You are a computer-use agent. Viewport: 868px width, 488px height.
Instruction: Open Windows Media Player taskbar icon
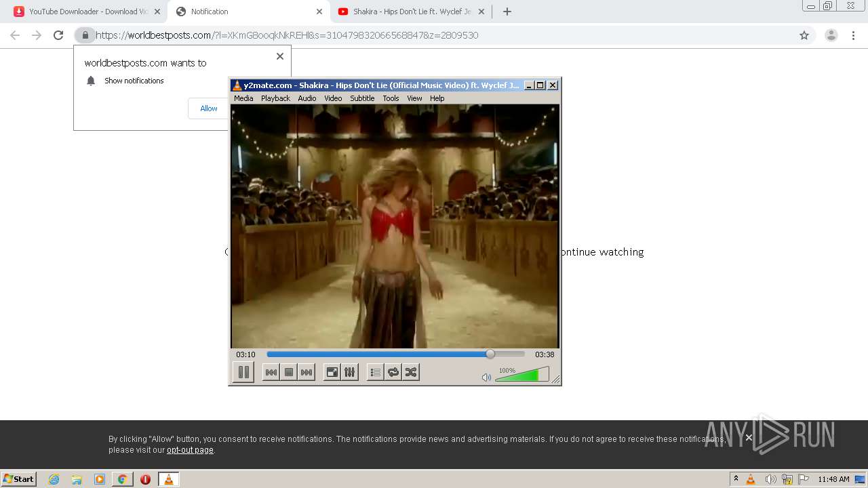pos(100,479)
